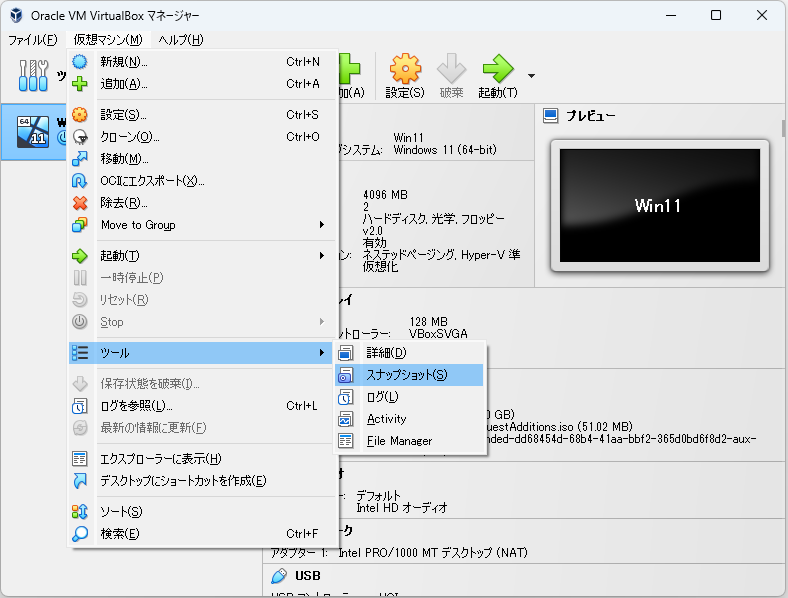Open the ヘルプ(H) menu
The width and height of the screenshot is (788, 598).
point(181,40)
